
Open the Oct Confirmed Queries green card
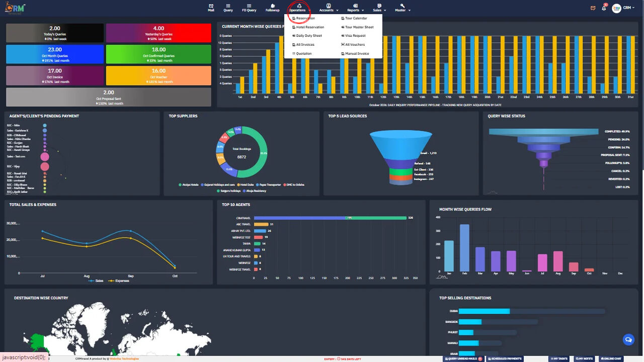(x=158, y=54)
